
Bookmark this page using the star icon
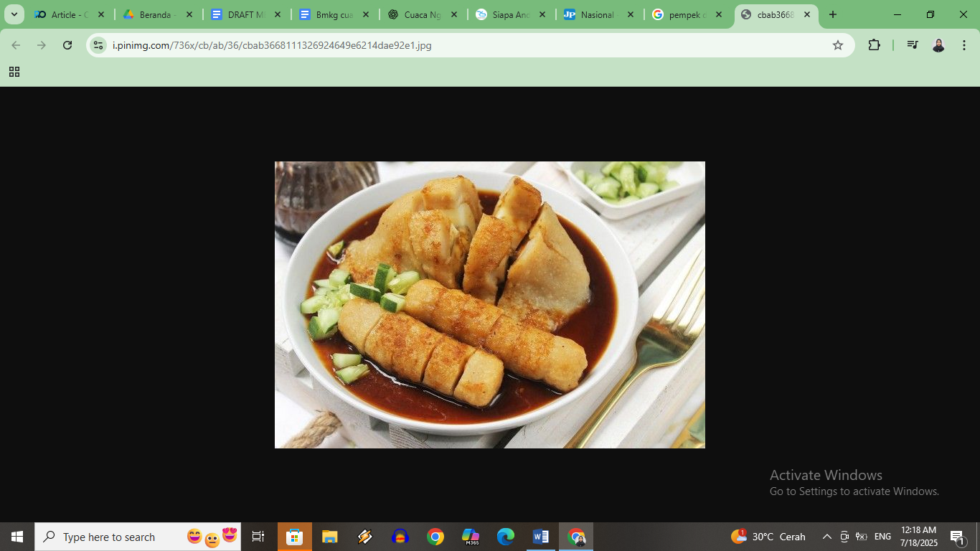pyautogui.click(x=838, y=44)
